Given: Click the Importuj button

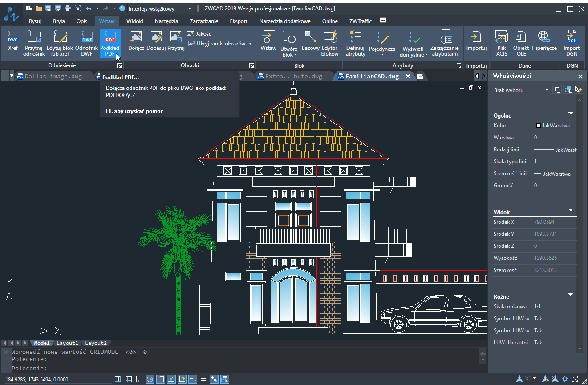Looking at the screenshot, I should tap(476, 40).
